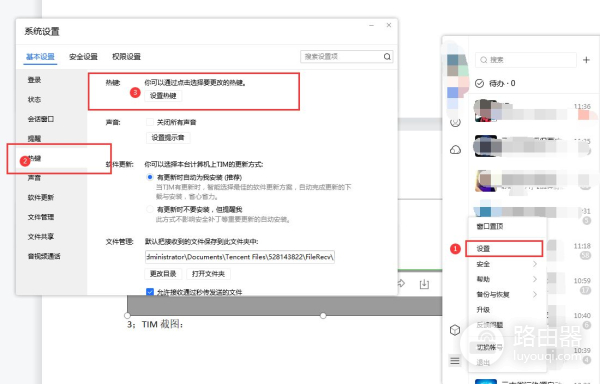
Task: Click the download icon behind the settings dialog
Action: 424,284
